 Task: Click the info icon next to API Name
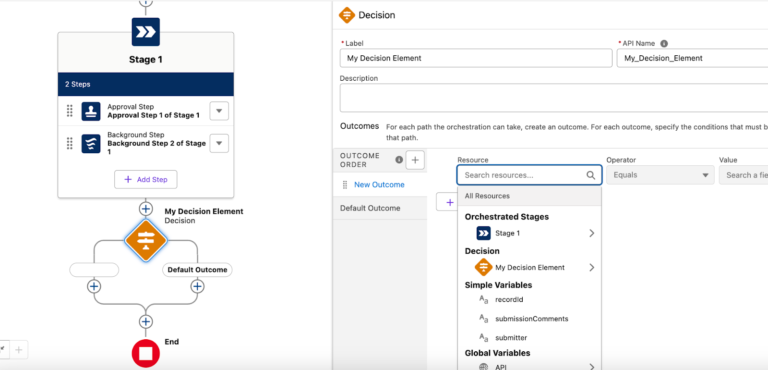(x=664, y=44)
